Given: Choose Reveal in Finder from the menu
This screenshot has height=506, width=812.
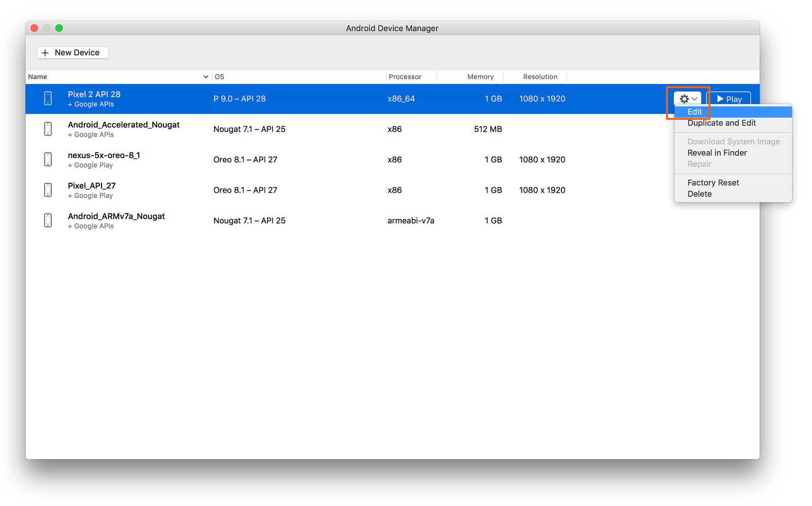Looking at the screenshot, I should pyautogui.click(x=733, y=153).
